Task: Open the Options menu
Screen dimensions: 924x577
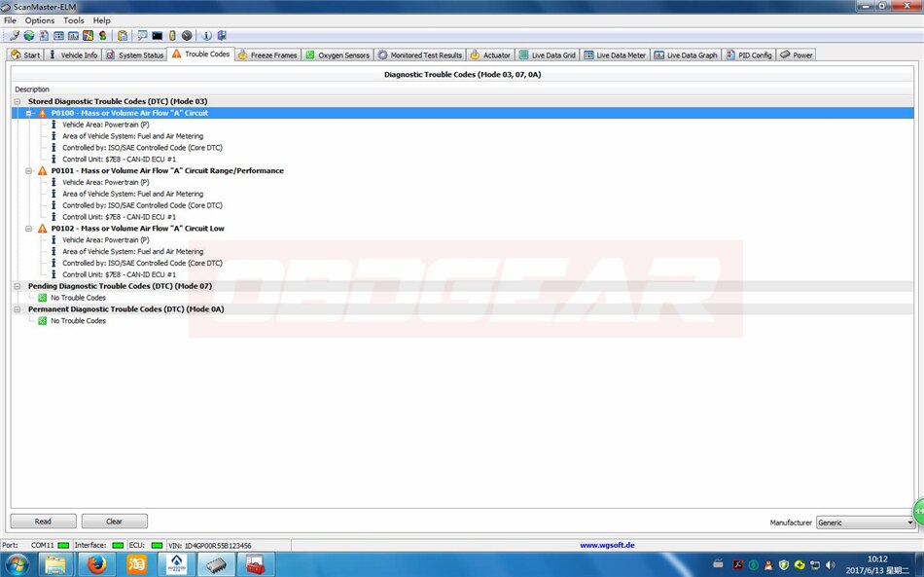Action: tap(40, 20)
